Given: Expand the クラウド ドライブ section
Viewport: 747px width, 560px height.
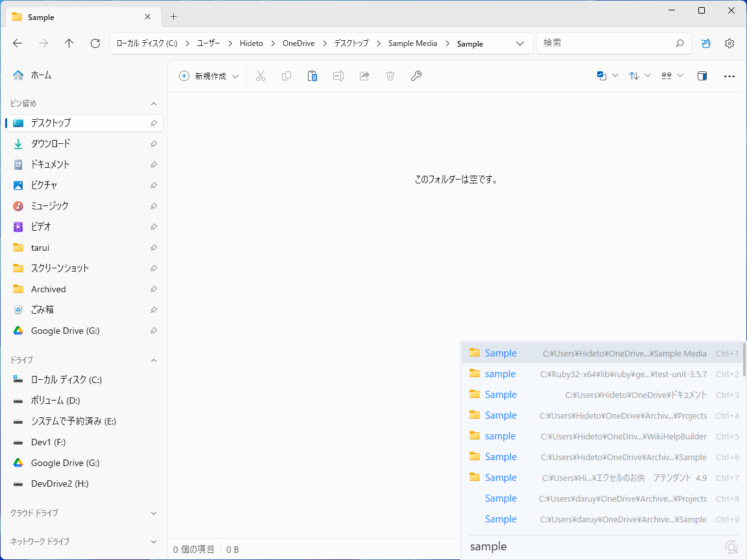Looking at the screenshot, I should (x=154, y=513).
